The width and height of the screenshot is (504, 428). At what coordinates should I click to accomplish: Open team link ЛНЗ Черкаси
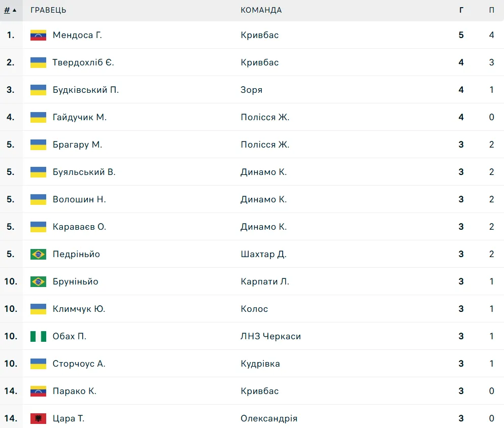[271, 336]
